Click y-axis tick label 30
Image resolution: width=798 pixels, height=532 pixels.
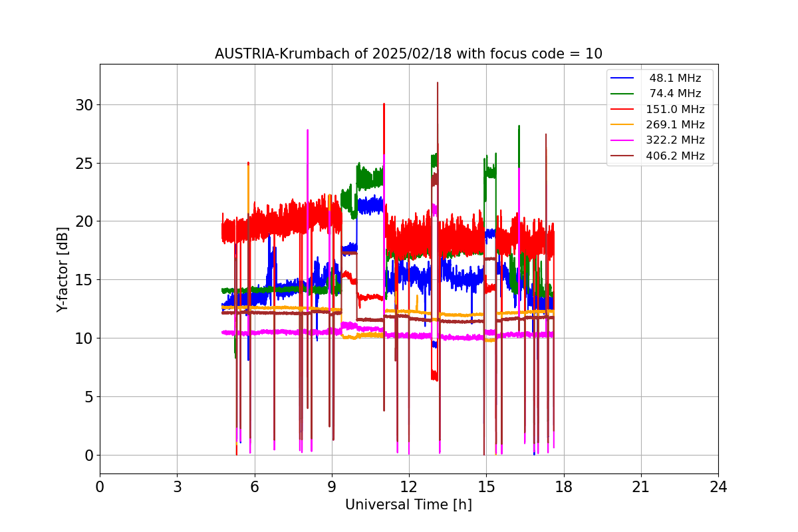(84, 105)
